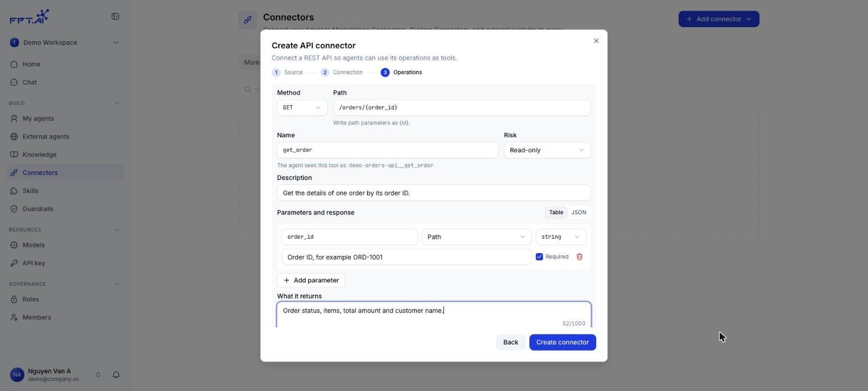Click the order_id parameter name field

[350, 237]
